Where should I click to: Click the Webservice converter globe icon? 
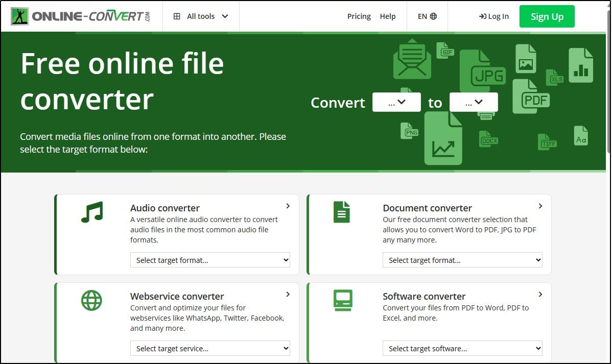(x=92, y=301)
